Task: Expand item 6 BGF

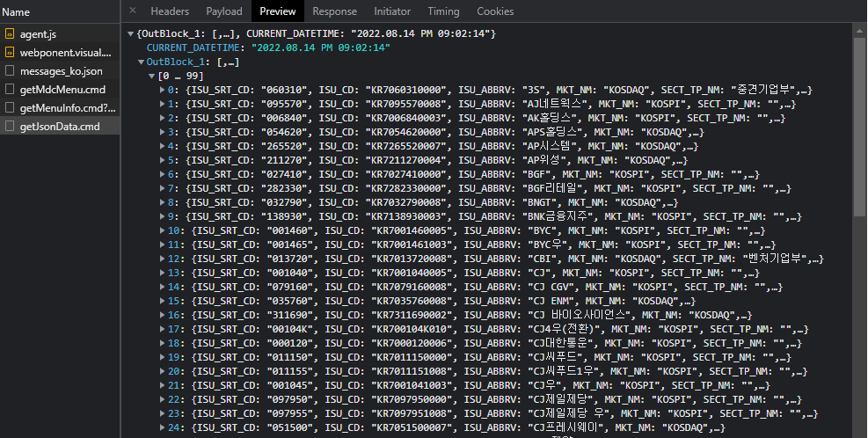Action: pyautogui.click(x=162, y=174)
